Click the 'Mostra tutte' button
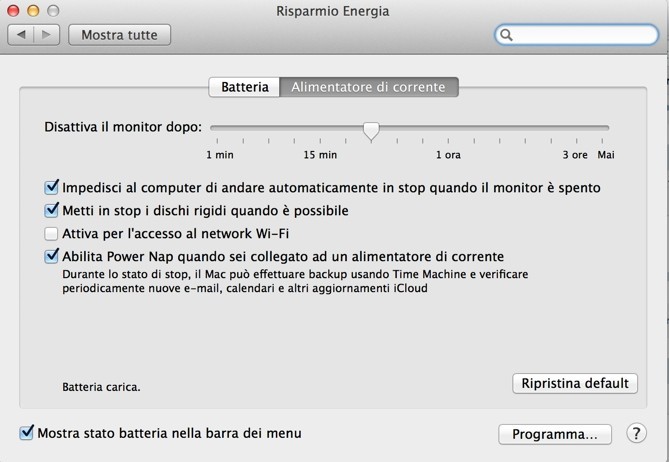Screen dimensions: 669x462 (x=119, y=34)
